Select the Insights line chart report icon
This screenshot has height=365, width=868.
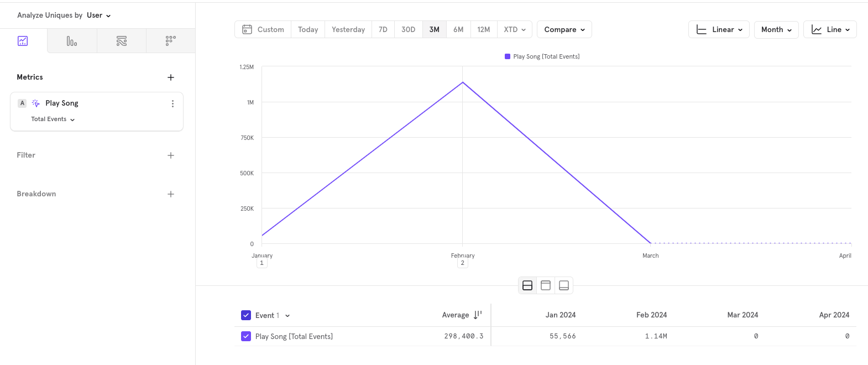(23, 41)
